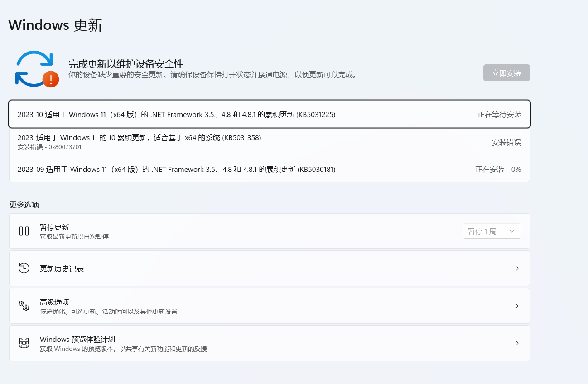The height and width of the screenshot is (384, 588).
Task: Click the 立即安装 button
Action: 506,73
